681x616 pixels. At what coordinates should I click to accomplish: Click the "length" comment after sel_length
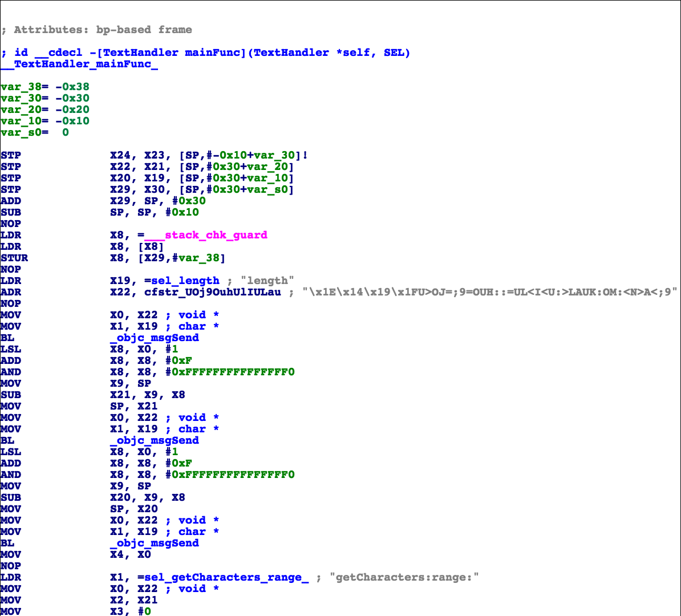[x=267, y=281]
